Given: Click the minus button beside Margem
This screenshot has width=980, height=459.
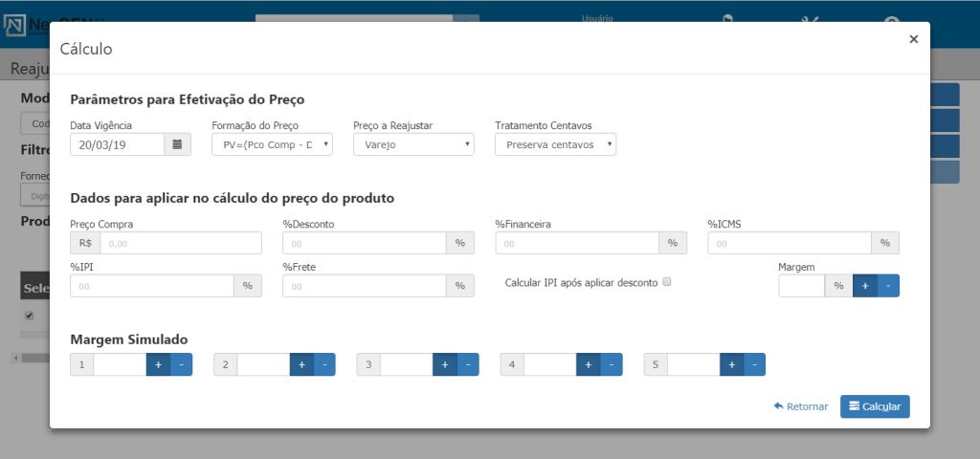Looking at the screenshot, I should coord(888,286).
